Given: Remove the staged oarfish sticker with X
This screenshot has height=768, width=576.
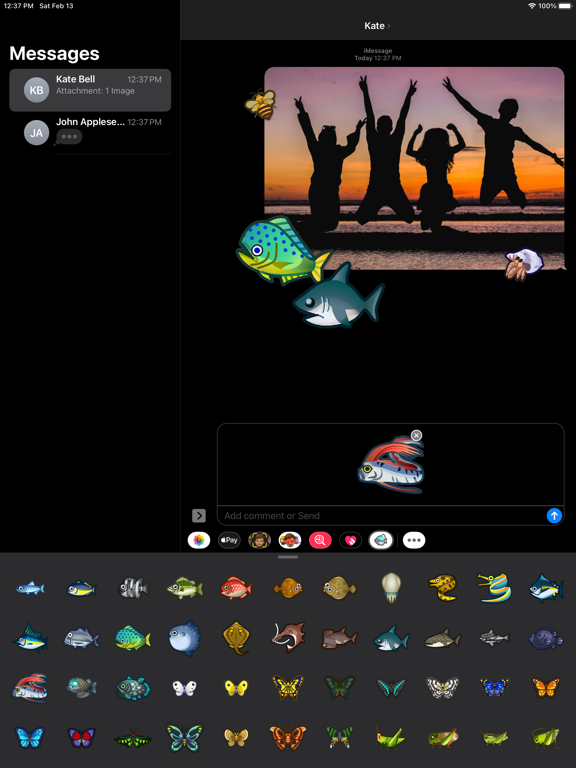Looking at the screenshot, I should pos(416,435).
